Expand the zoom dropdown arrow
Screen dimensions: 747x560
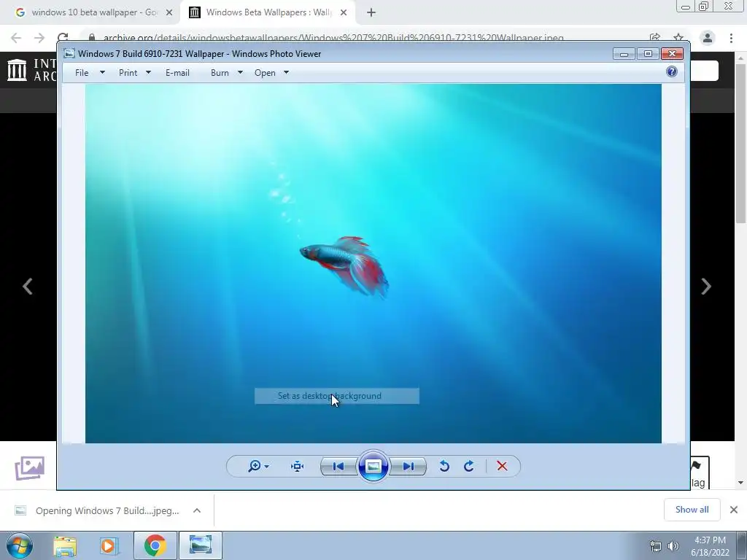click(x=267, y=467)
